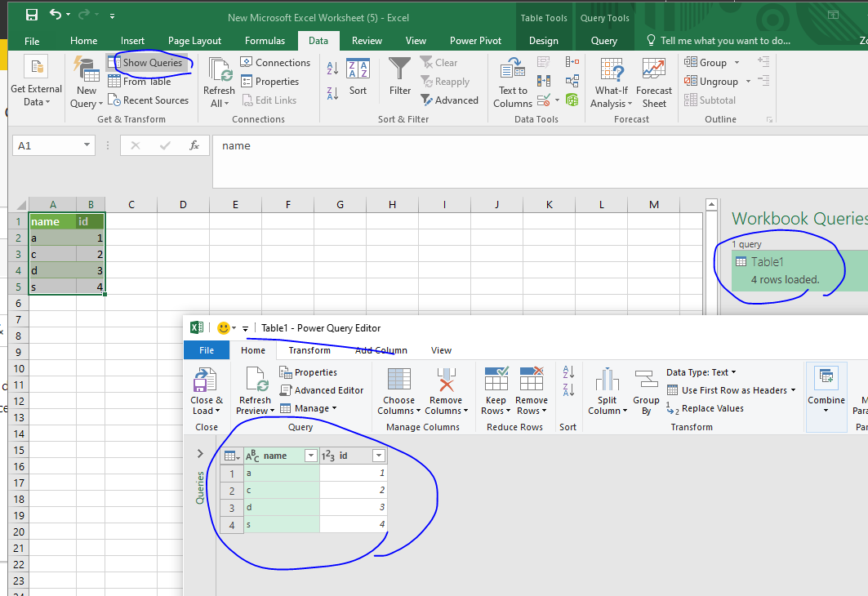868x596 pixels.
Task: Open Recent Sources list
Action: coord(149,100)
